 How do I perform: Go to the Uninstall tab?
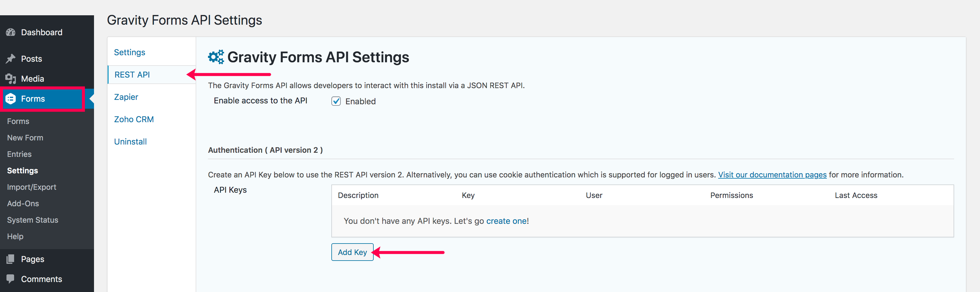point(130,142)
